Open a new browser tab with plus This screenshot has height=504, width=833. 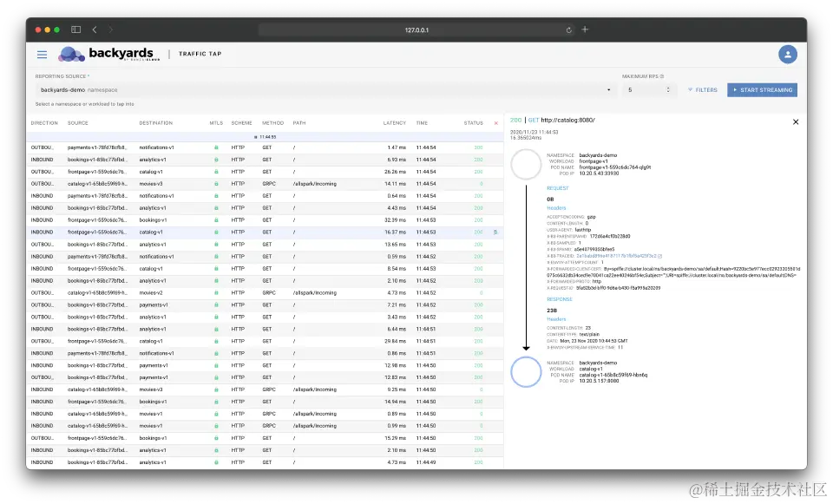point(585,29)
